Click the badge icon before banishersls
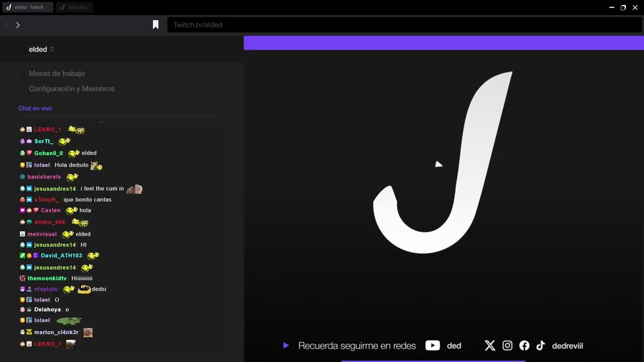The height and width of the screenshot is (362, 644). coord(22,177)
